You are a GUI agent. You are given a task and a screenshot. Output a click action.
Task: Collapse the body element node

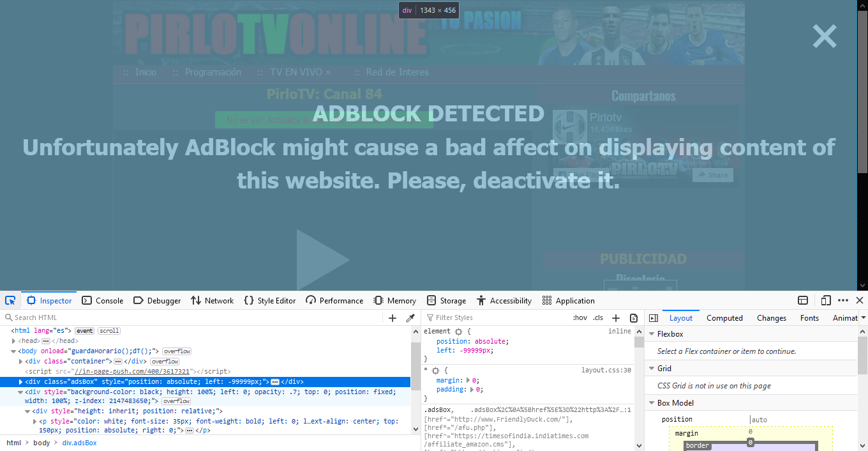pos(13,351)
